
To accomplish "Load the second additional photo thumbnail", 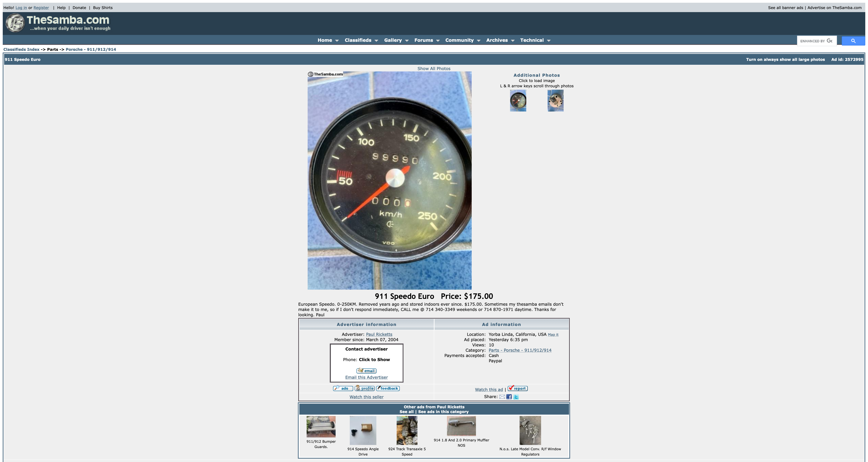I will click(555, 100).
